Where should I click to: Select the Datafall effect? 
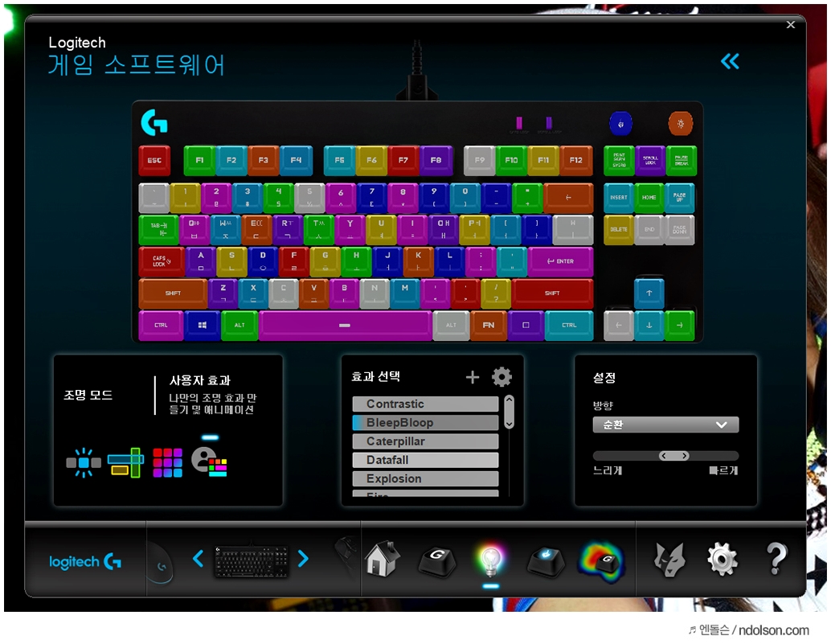(x=425, y=460)
